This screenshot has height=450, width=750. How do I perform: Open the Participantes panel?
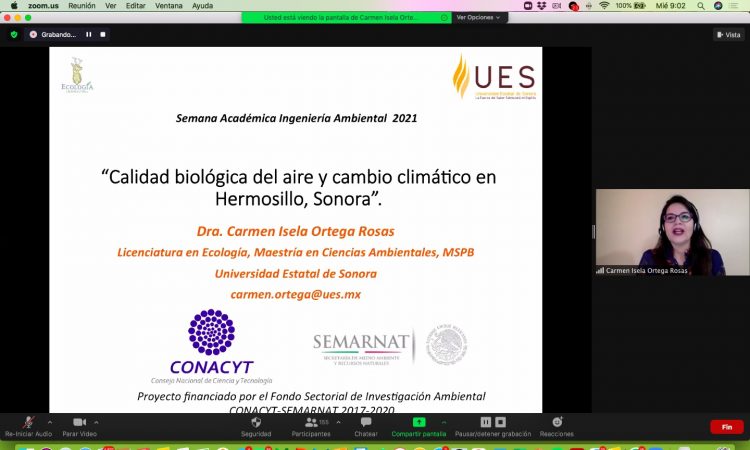click(311, 426)
